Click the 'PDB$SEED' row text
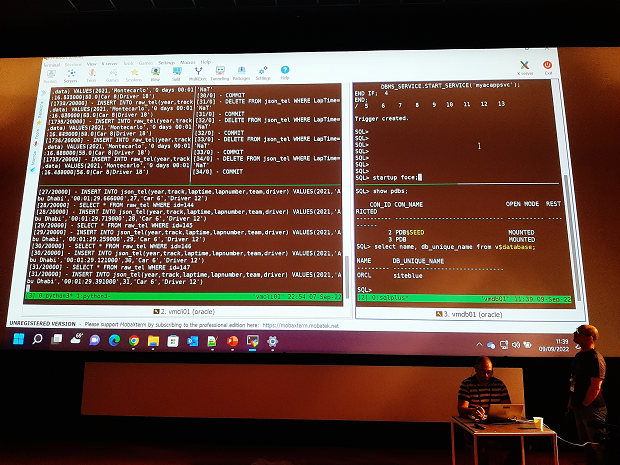 tap(410, 232)
